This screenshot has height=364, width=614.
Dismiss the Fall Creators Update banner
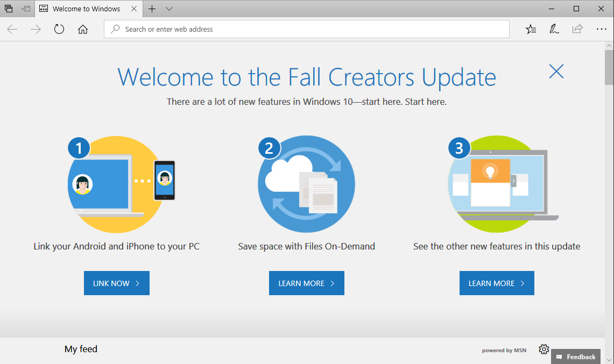tap(556, 72)
